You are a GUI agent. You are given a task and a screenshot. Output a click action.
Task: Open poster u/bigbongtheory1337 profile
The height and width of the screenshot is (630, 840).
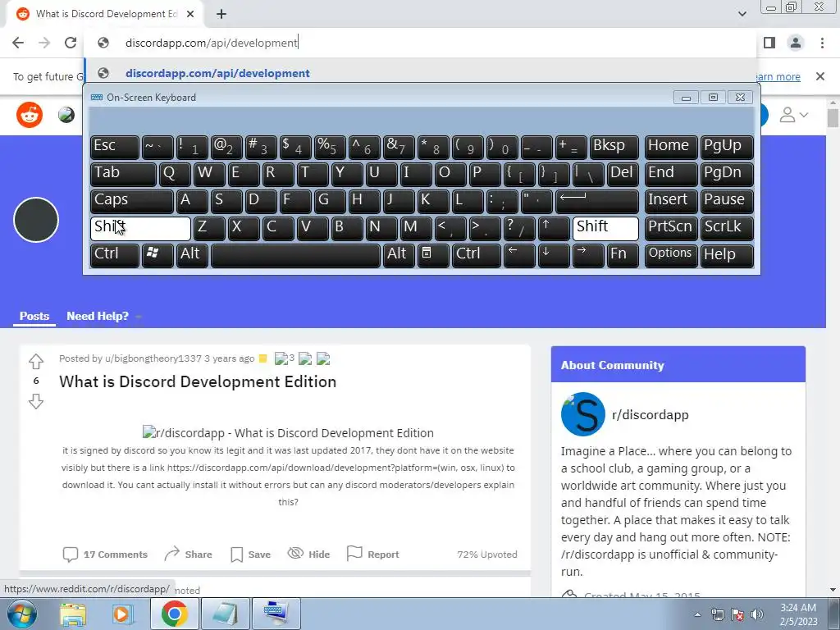tap(153, 358)
